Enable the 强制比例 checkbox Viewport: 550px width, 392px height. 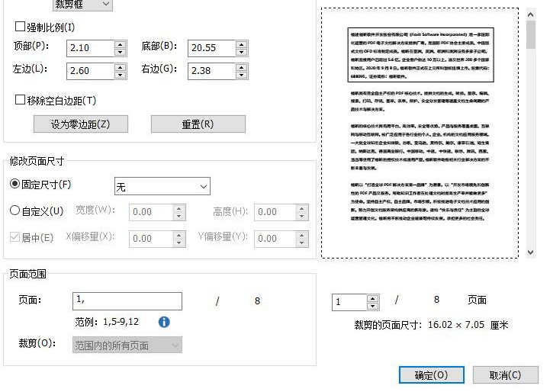point(21,27)
